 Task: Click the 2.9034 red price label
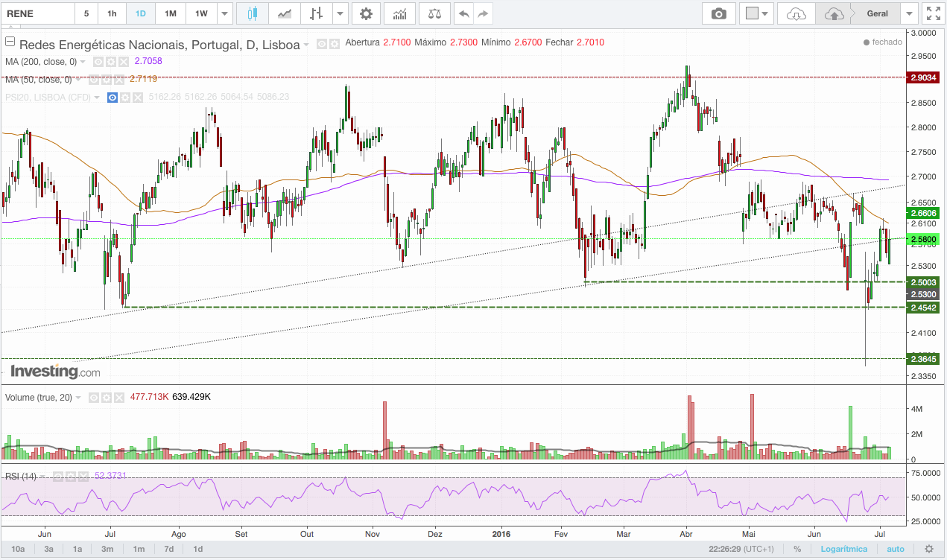click(923, 77)
